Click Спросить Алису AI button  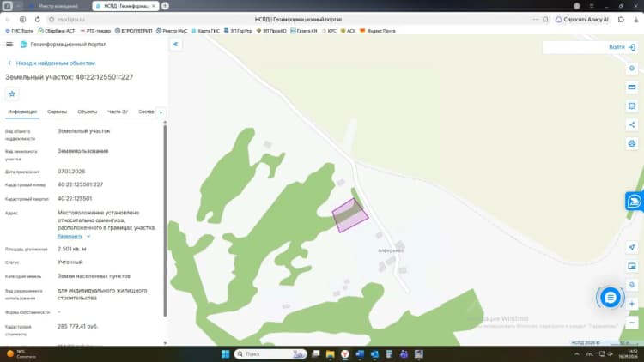582,19
